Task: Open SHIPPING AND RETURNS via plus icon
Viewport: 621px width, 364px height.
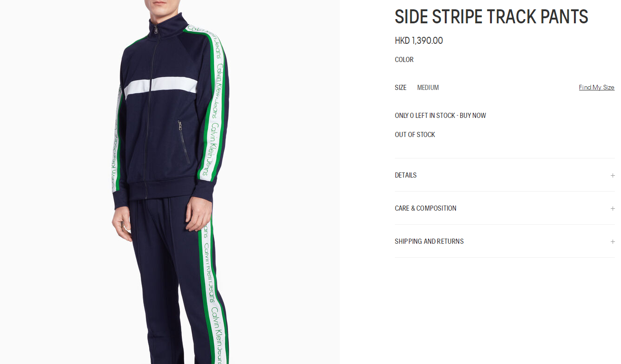Action: 613,241
